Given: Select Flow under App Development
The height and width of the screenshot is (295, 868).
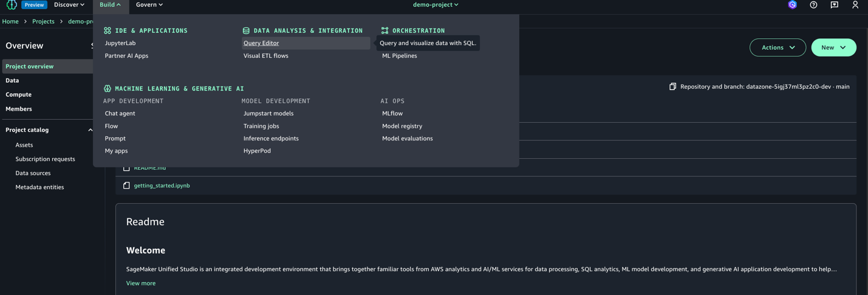Looking at the screenshot, I should tap(111, 127).
